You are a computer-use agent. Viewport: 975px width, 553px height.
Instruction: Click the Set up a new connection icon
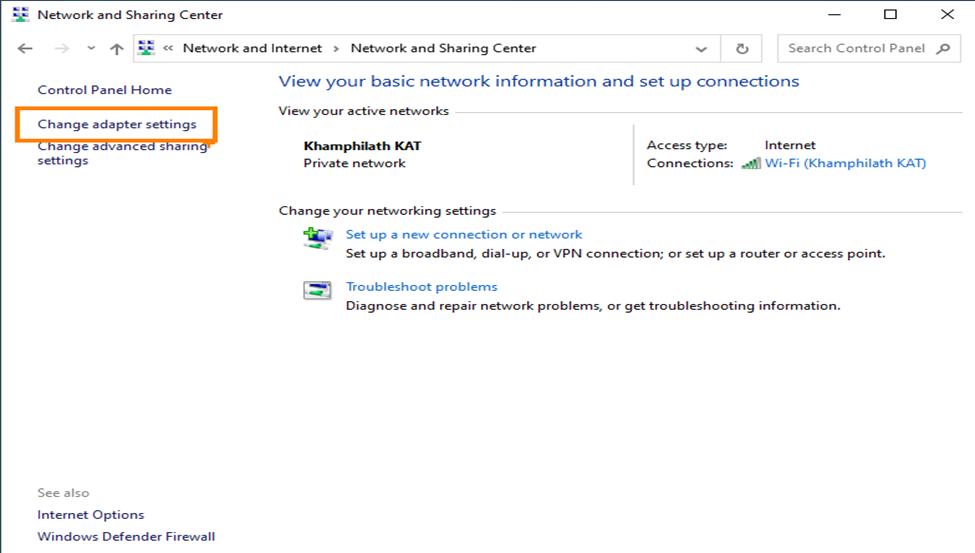(317, 238)
